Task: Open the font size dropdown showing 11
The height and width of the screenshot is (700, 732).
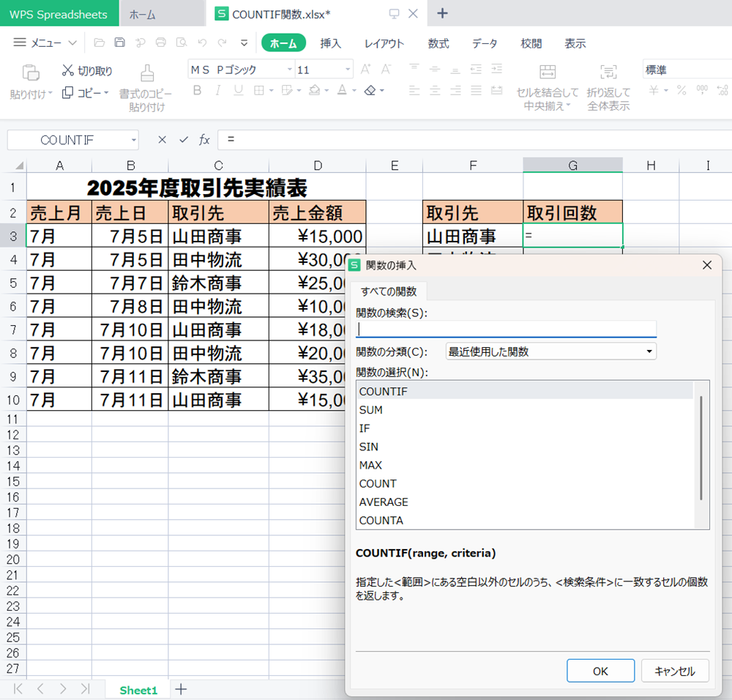Action: pyautogui.click(x=348, y=70)
